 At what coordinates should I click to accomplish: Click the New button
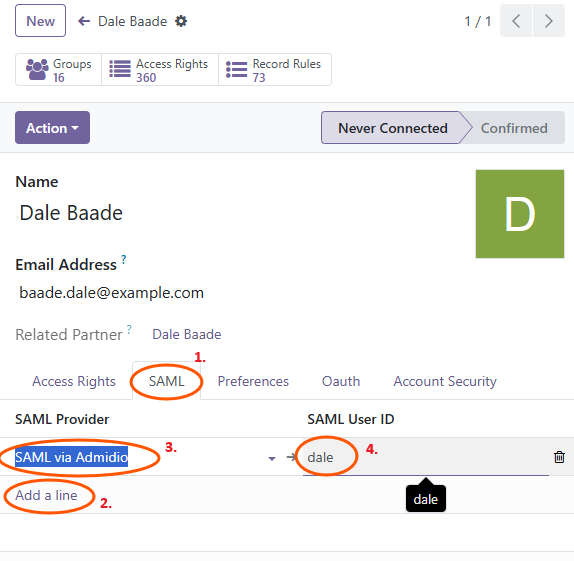(x=41, y=21)
